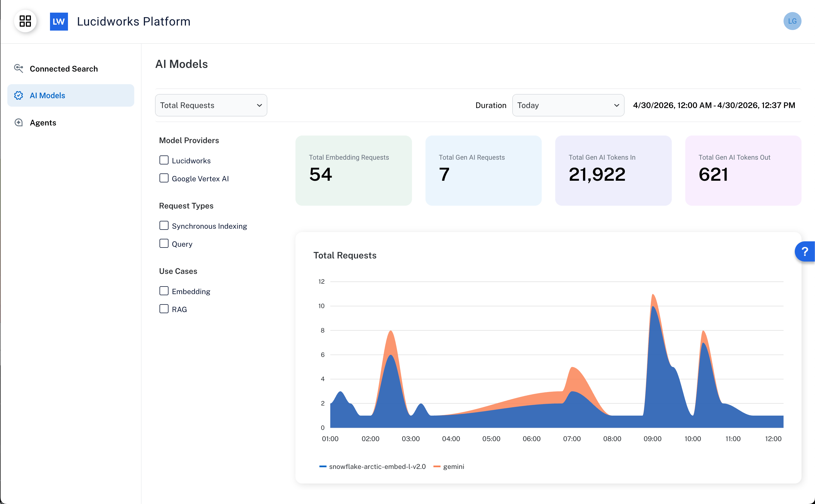815x504 pixels.
Task: Toggle snowflake-arctic-embed-l-v2.0 legend swatch
Action: pos(323,467)
